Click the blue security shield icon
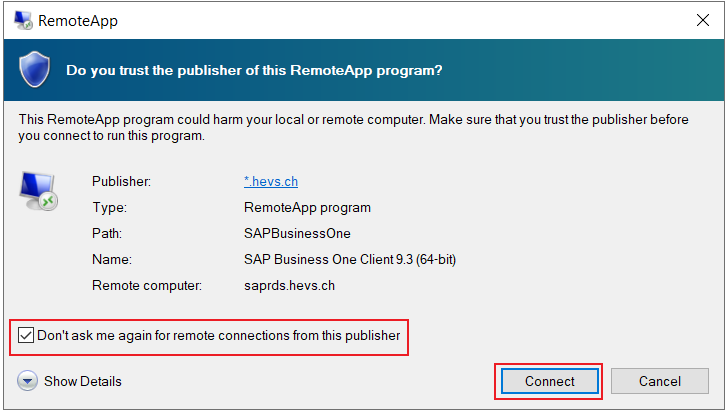Viewport: 728px width, 412px height. [34, 70]
